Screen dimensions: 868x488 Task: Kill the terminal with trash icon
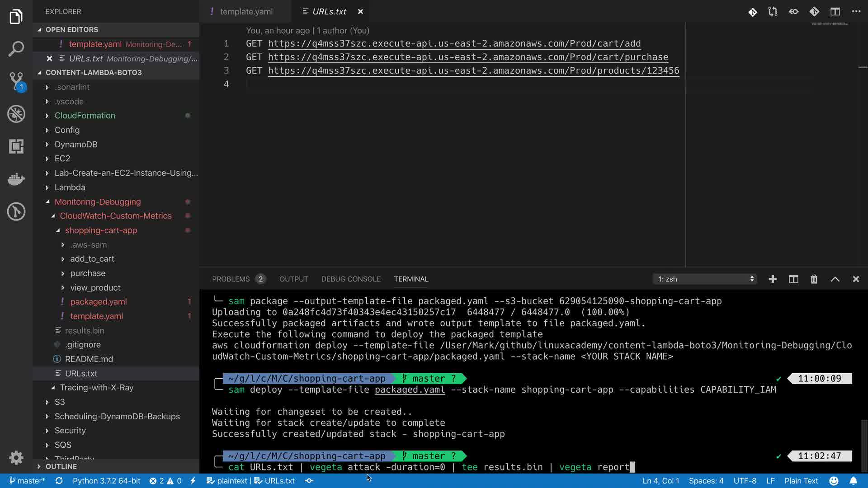click(x=814, y=279)
